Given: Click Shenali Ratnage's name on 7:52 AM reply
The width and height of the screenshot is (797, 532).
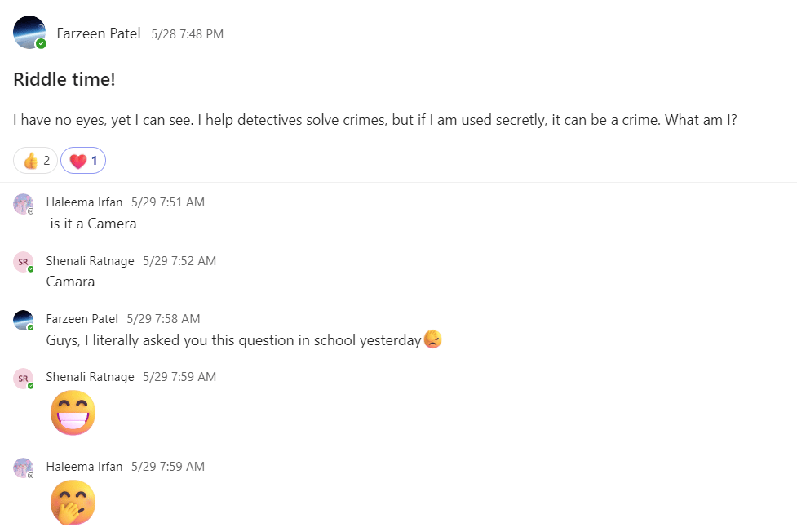Looking at the screenshot, I should [x=90, y=261].
